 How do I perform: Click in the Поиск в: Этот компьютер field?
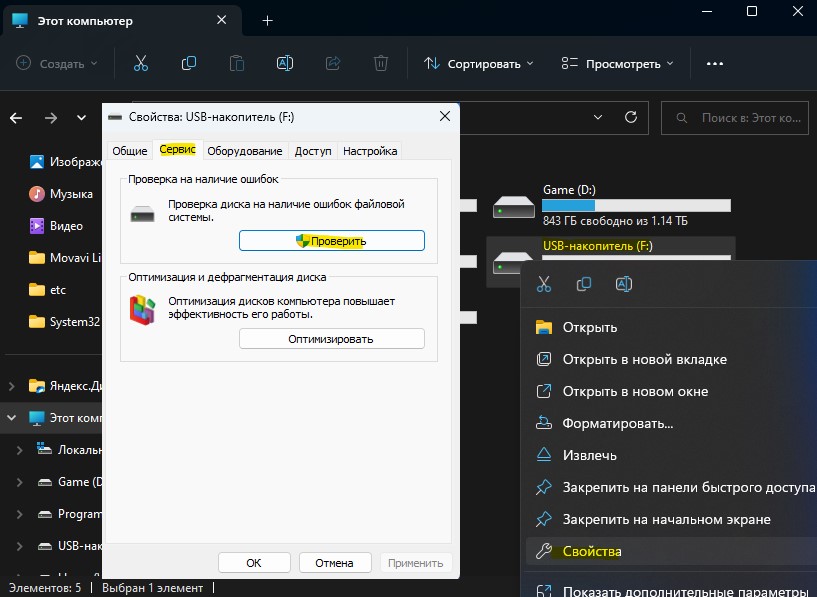tap(735, 118)
